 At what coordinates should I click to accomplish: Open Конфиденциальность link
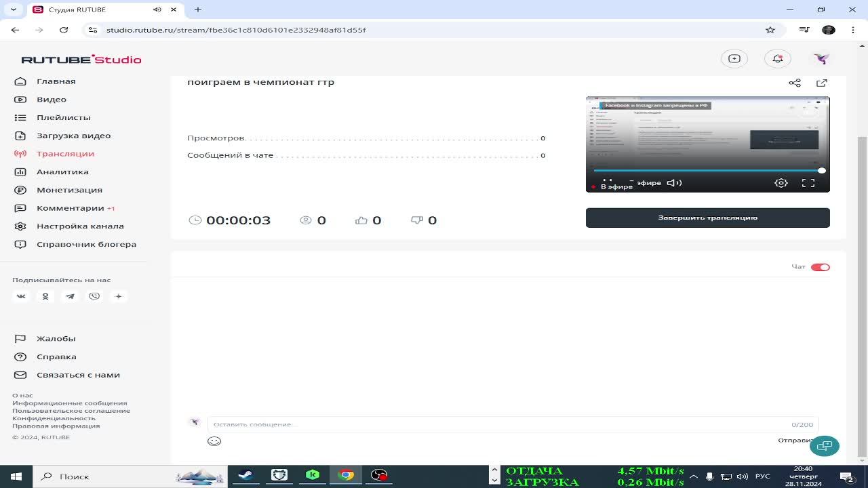coord(54,418)
